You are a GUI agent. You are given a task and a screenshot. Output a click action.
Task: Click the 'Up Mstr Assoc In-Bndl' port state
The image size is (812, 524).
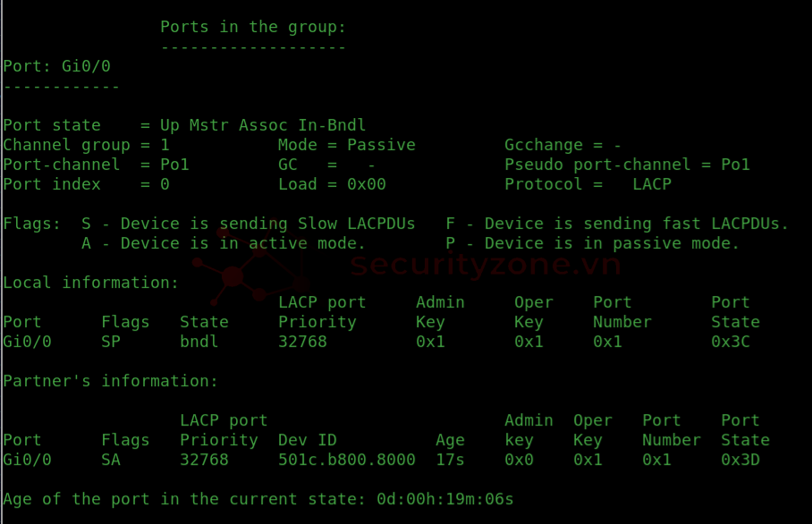tap(263, 125)
